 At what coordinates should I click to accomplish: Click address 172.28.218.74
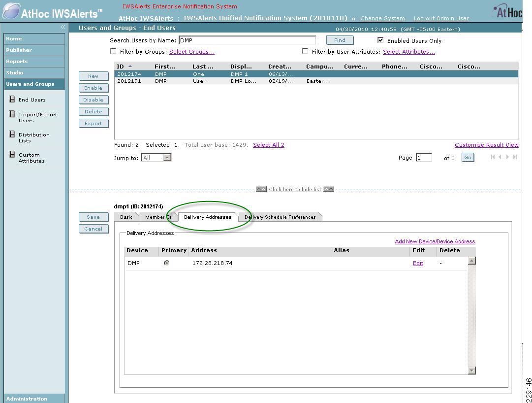213,263
